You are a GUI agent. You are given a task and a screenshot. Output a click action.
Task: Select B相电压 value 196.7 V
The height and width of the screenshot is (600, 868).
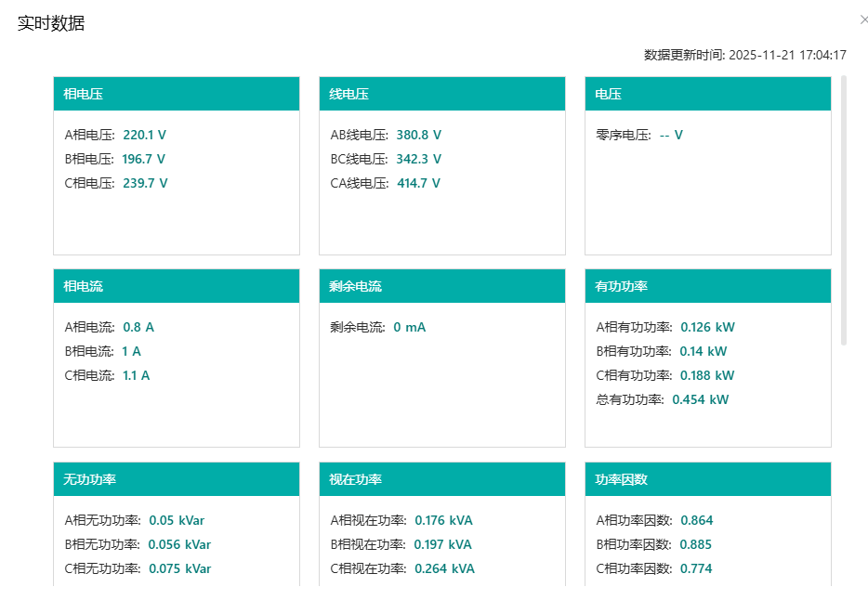[143, 159]
